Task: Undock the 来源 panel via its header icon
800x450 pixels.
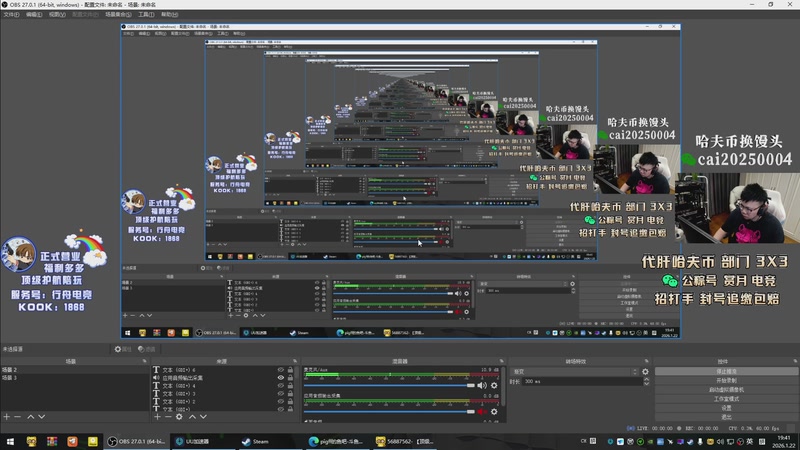Action: click(x=295, y=361)
